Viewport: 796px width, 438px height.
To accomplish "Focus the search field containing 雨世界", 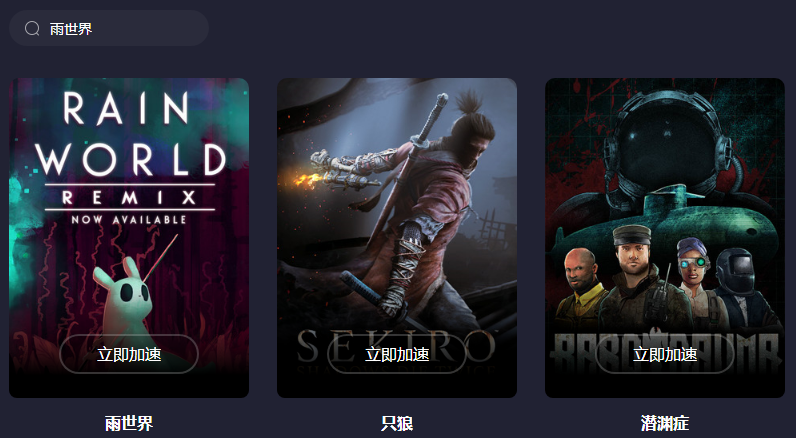I will [109, 28].
